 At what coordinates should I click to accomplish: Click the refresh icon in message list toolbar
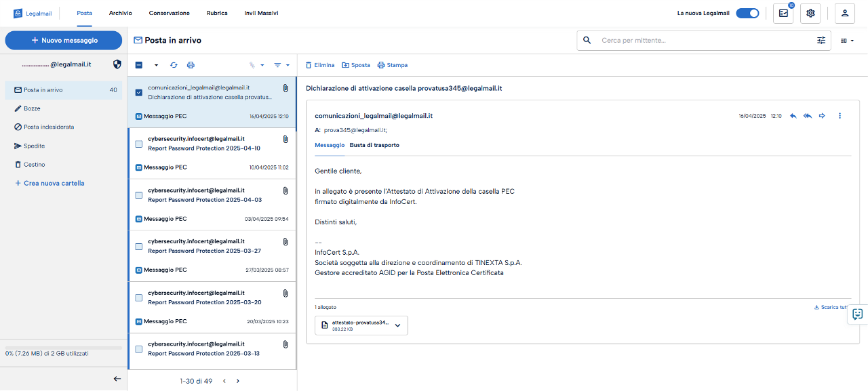pos(174,65)
